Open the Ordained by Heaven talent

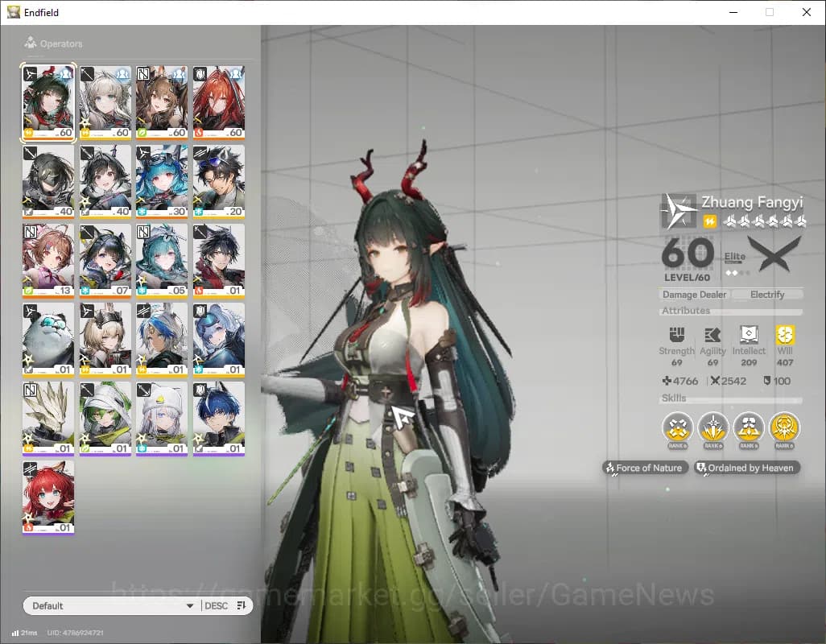pyautogui.click(x=746, y=468)
